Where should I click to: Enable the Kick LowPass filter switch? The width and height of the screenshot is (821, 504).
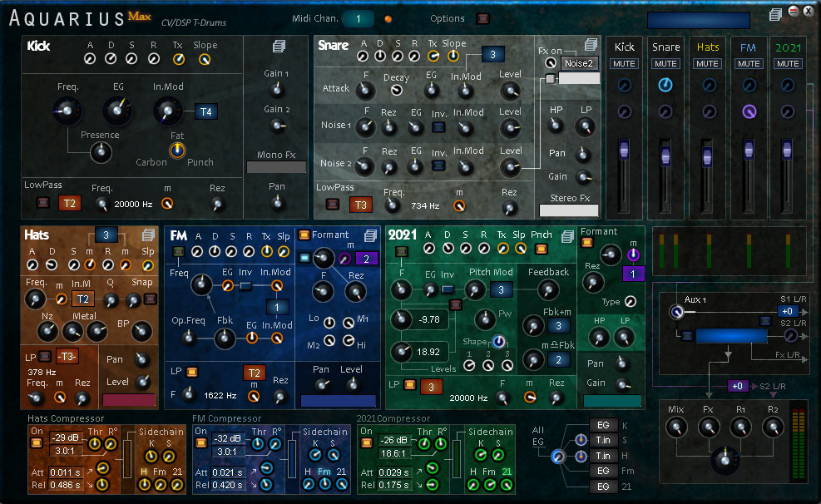pyautogui.click(x=43, y=203)
